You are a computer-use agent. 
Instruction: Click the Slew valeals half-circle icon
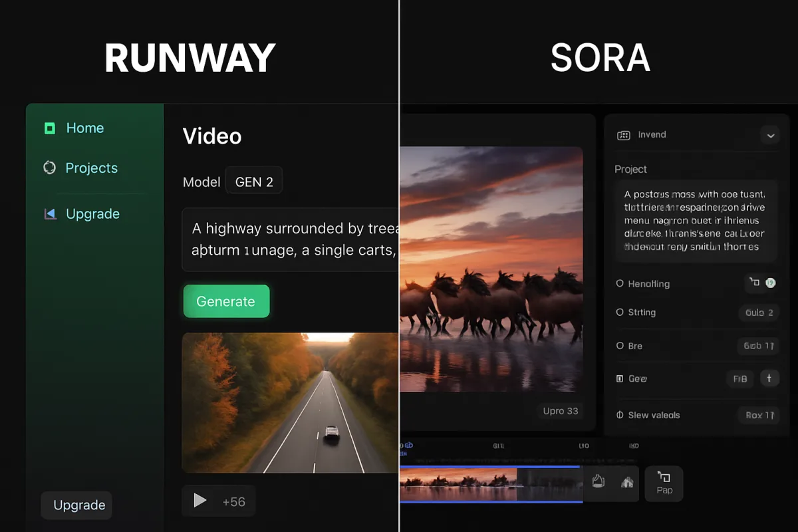point(620,415)
